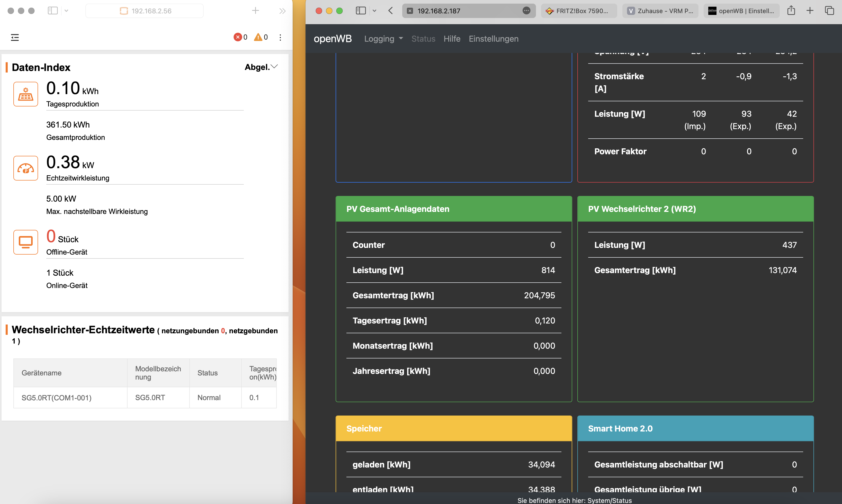Expand the Abgel. dropdown chevron
The width and height of the screenshot is (842, 504).
(x=274, y=67)
